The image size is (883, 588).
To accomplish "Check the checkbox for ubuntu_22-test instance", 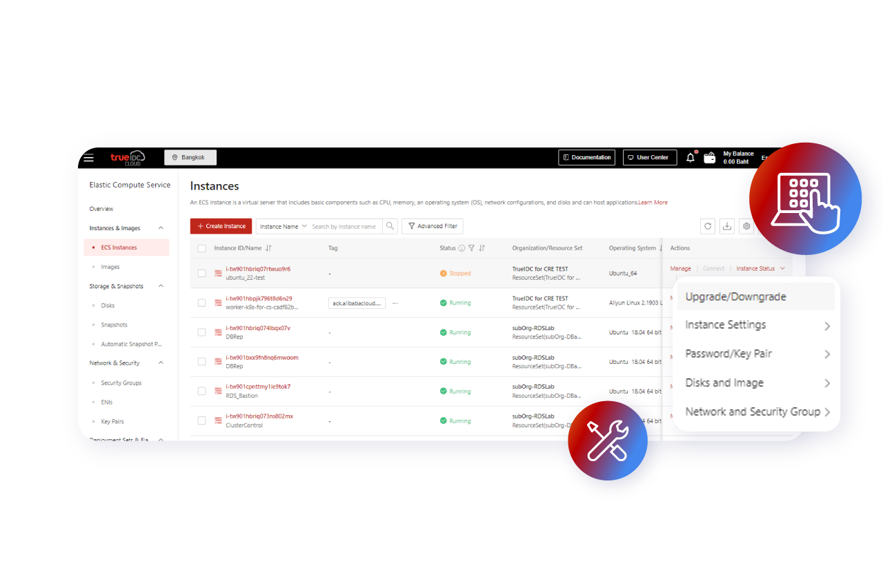I will coord(202,273).
